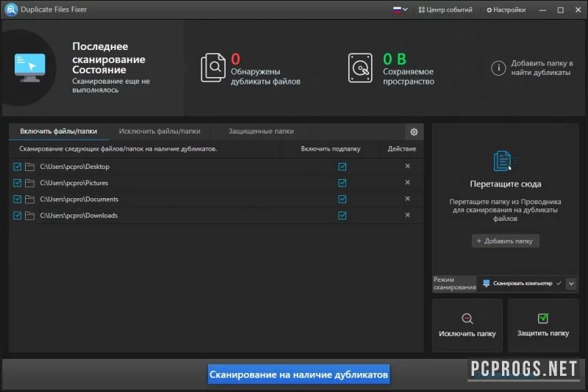Maximize the Duplicate Files Fixer window

(560, 10)
